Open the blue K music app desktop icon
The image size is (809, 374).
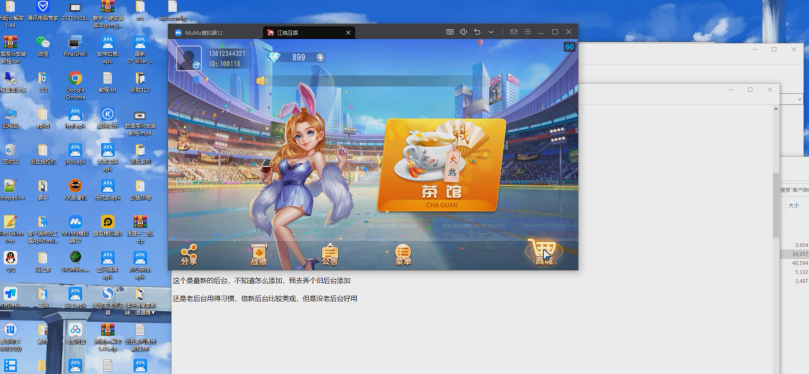coord(107,118)
